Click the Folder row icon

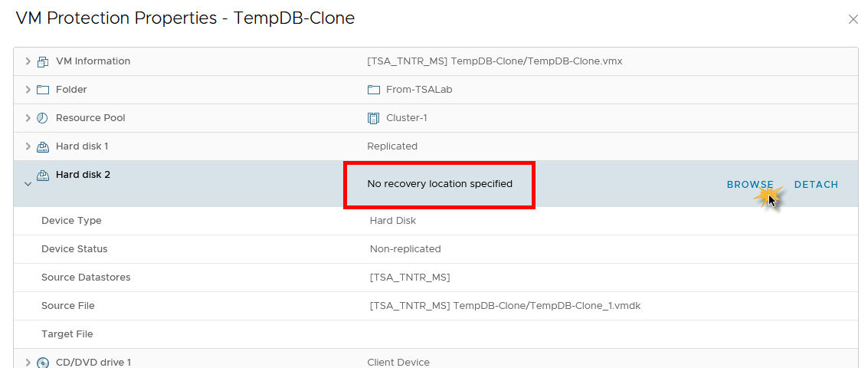pos(42,90)
